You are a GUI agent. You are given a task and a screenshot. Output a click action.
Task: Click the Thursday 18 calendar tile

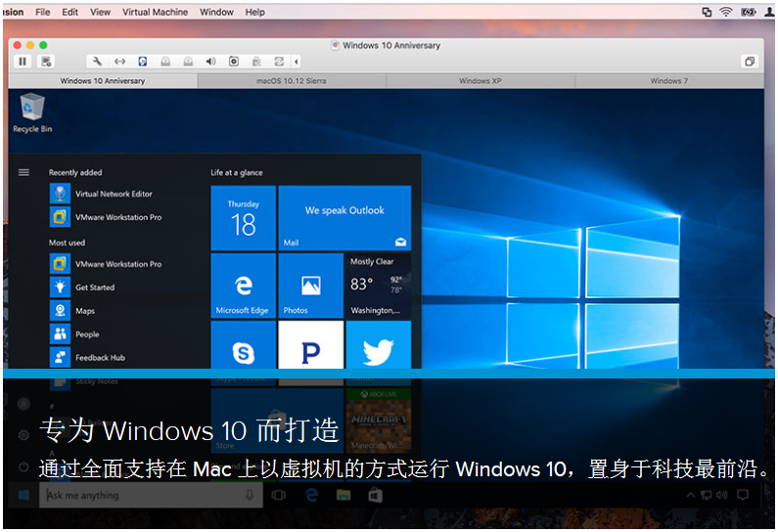[243, 218]
